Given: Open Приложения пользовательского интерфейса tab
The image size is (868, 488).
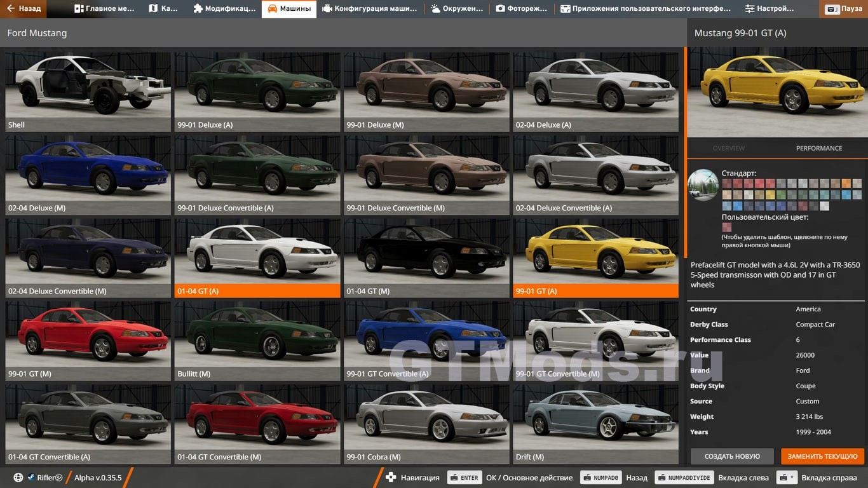Looking at the screenshot, I should [x=646, y=9].
